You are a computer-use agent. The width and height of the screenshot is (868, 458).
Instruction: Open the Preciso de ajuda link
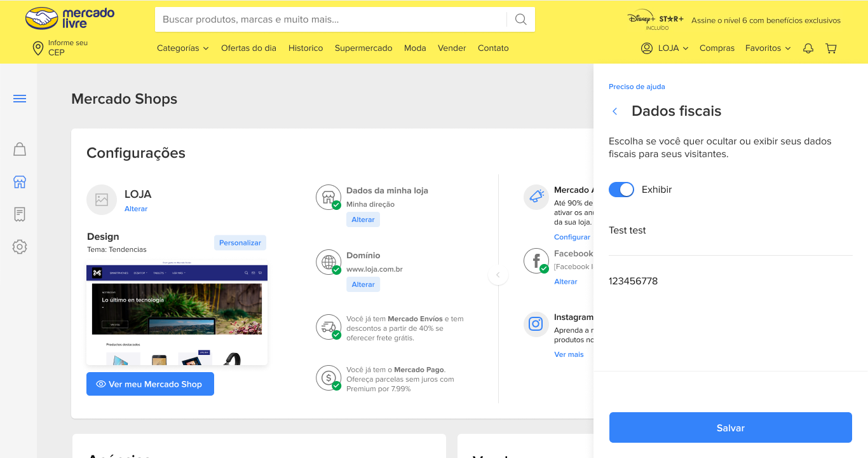click(x=637, y=87)
